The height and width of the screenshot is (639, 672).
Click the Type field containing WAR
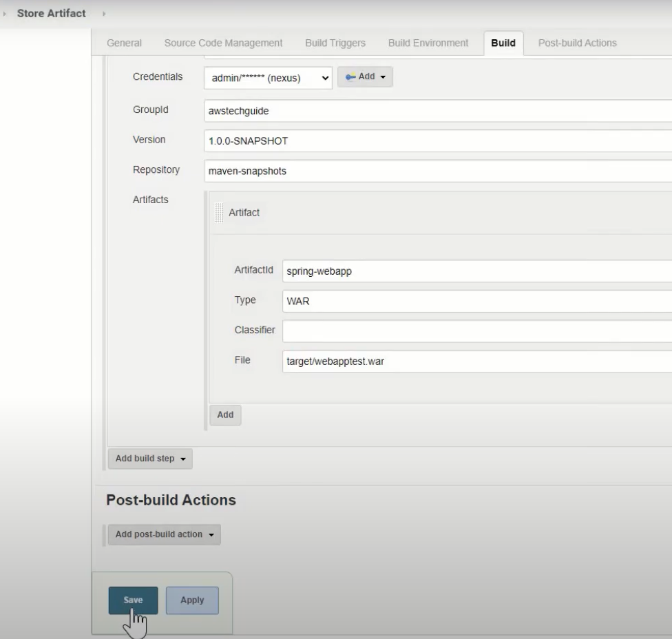coord(477,301)
